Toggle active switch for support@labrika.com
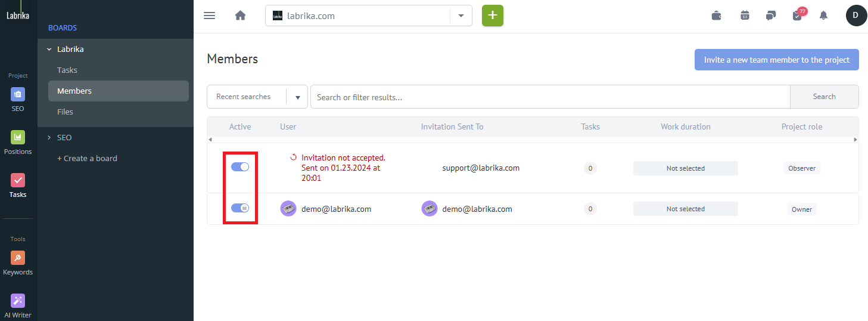868x321 pixels. point(240,167)
